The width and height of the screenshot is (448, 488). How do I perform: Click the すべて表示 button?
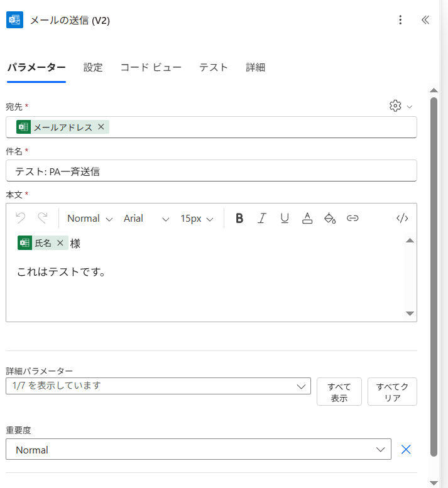coord(339,392)
